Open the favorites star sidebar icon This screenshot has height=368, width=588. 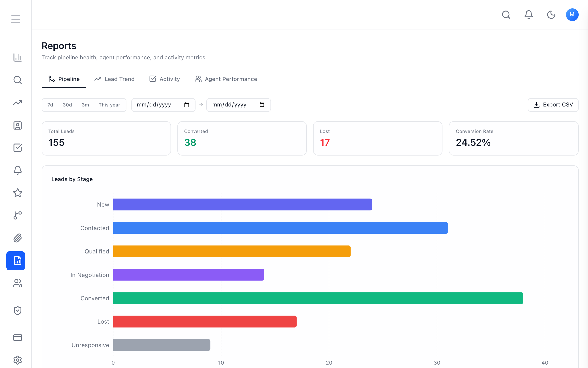(18, 193)
